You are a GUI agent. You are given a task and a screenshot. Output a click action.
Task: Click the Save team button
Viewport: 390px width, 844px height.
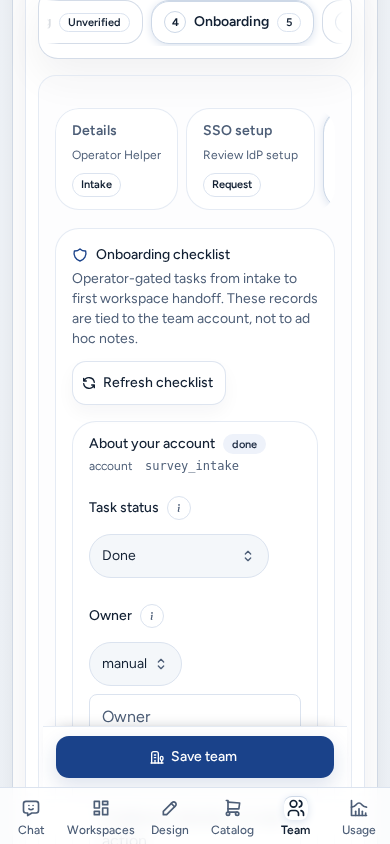point(195,757)
